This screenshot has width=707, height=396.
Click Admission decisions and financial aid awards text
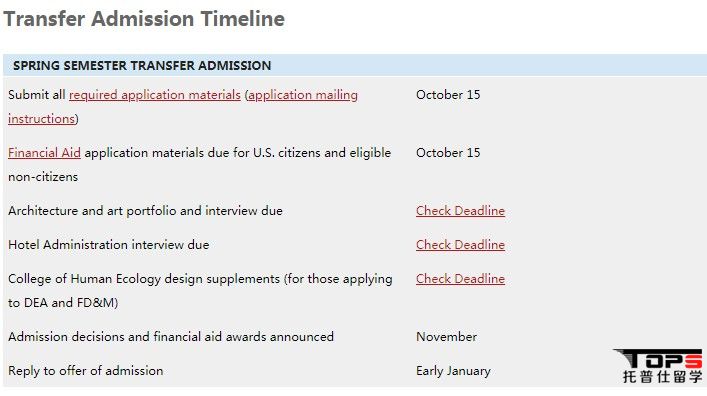pyautogui.click(x=171, y=337)
